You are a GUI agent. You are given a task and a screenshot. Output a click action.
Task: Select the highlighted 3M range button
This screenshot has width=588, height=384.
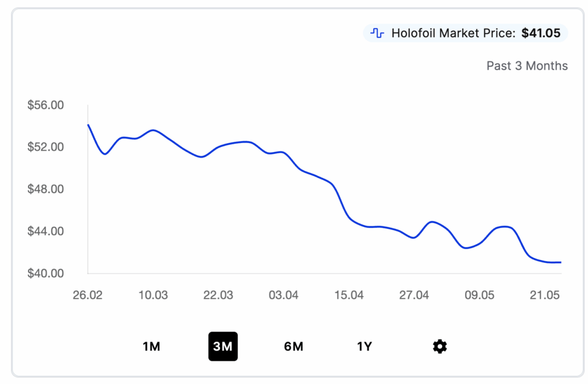tap(223, 347)
